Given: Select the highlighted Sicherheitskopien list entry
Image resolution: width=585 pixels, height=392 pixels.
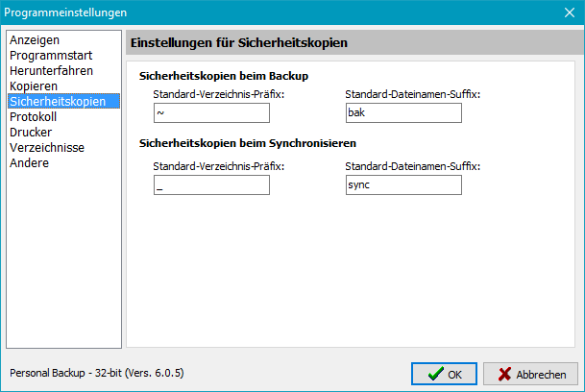Looking at the screenshot, I should click(x=58, y=102).
